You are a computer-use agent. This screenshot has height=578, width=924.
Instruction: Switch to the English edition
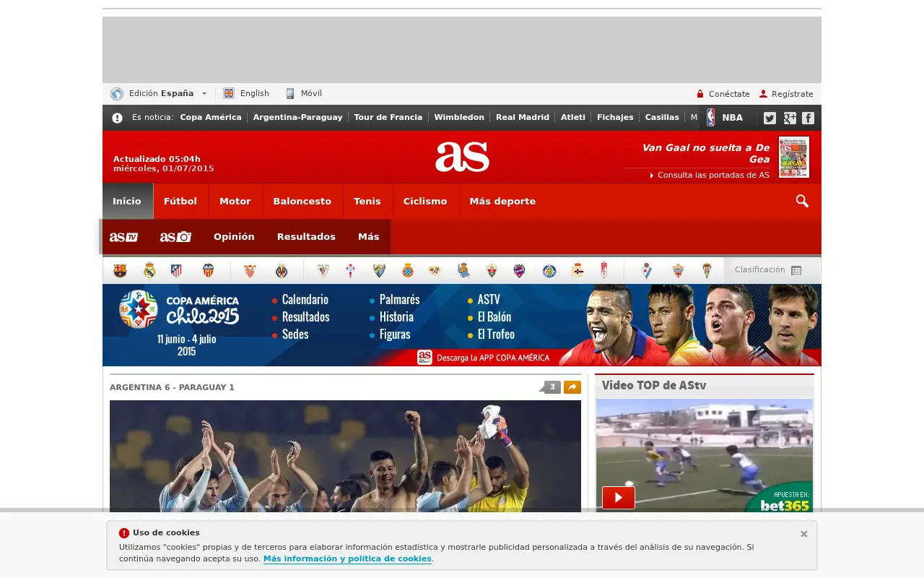coord(246,93)
